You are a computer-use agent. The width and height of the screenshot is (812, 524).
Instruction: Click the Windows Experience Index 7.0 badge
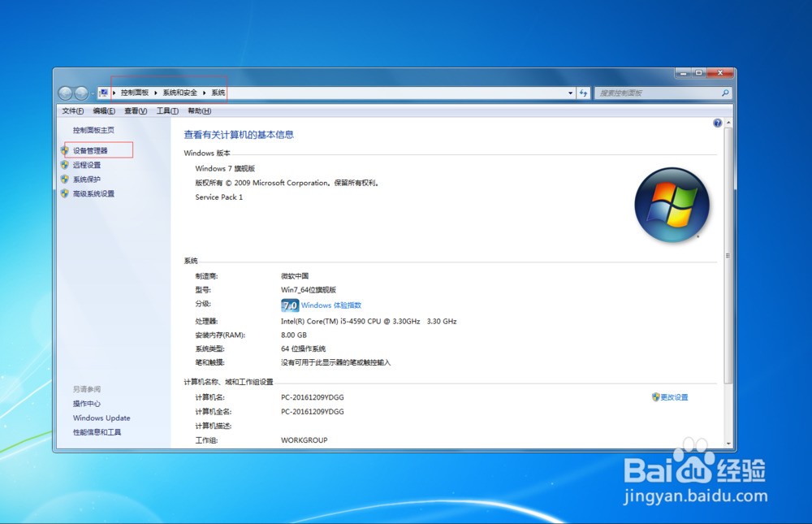point(290,305)
